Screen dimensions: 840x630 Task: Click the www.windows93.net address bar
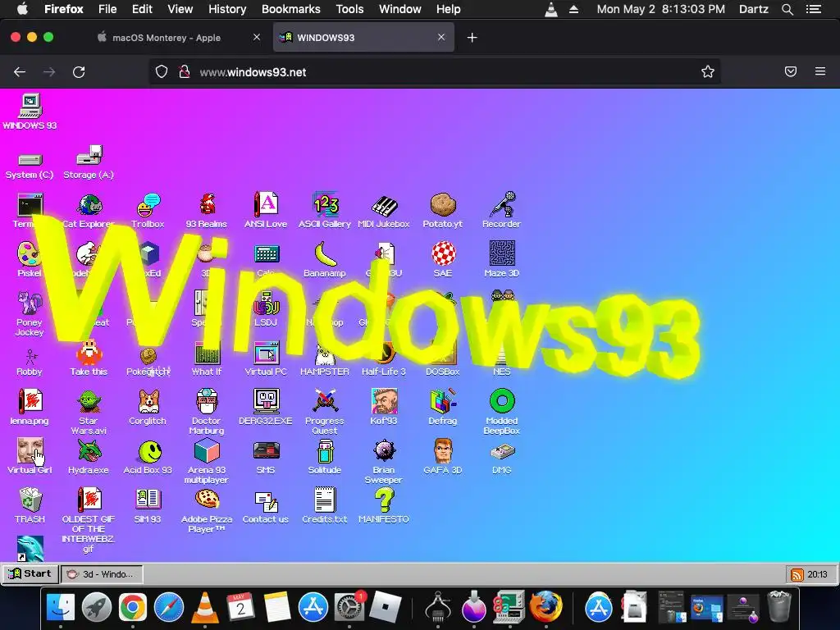tap(434, 72)
